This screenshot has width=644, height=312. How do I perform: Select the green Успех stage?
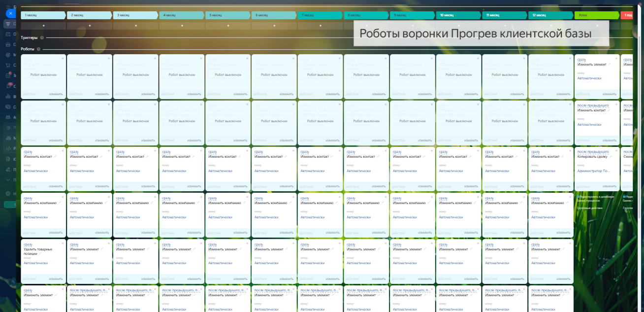[x=596, y=15]
